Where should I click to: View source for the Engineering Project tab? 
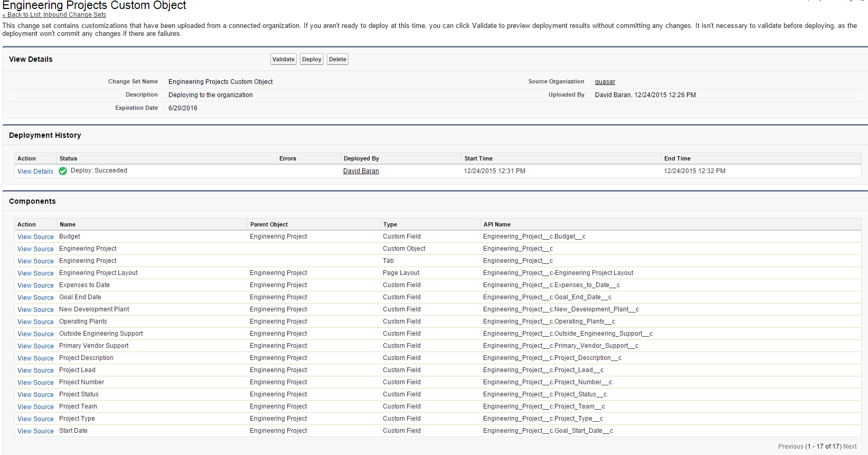click(35, 261)
